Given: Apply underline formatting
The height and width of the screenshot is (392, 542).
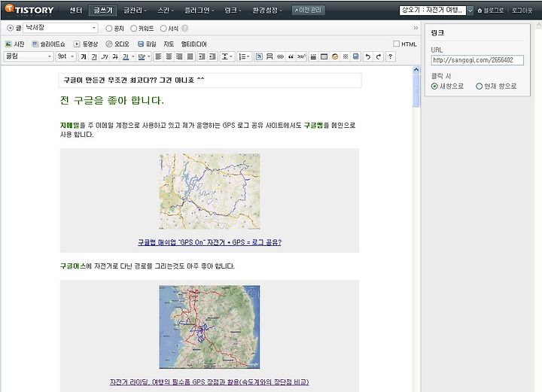Looking at the screenshot, I should 94,56.
